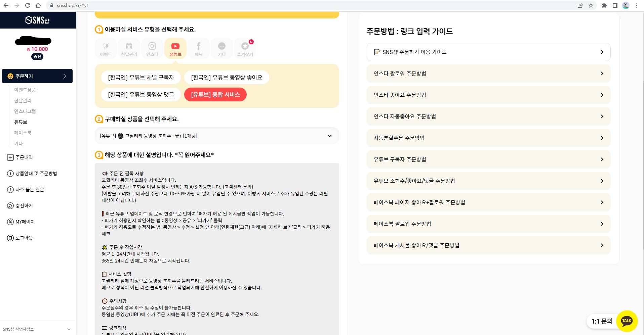Choose the 페북 Facebook service icon
This screenshot has height=335, width=644.
pos(199,49)
